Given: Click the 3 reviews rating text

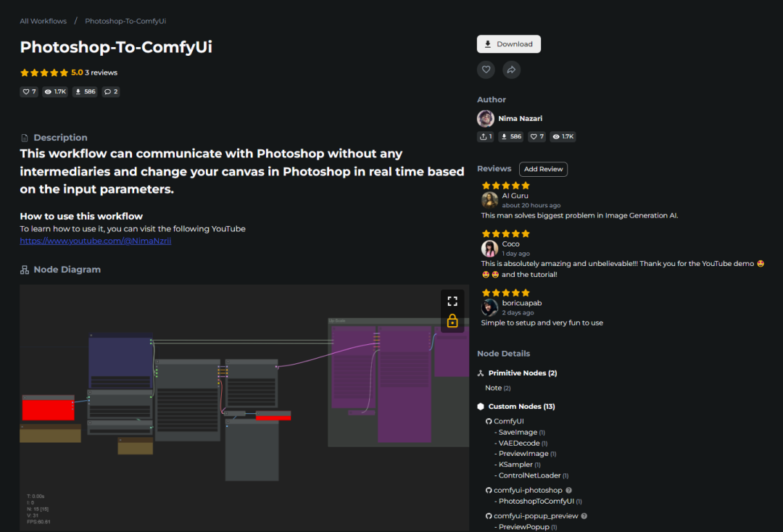Looking at the screenshot, I should [x=101, y=72].
